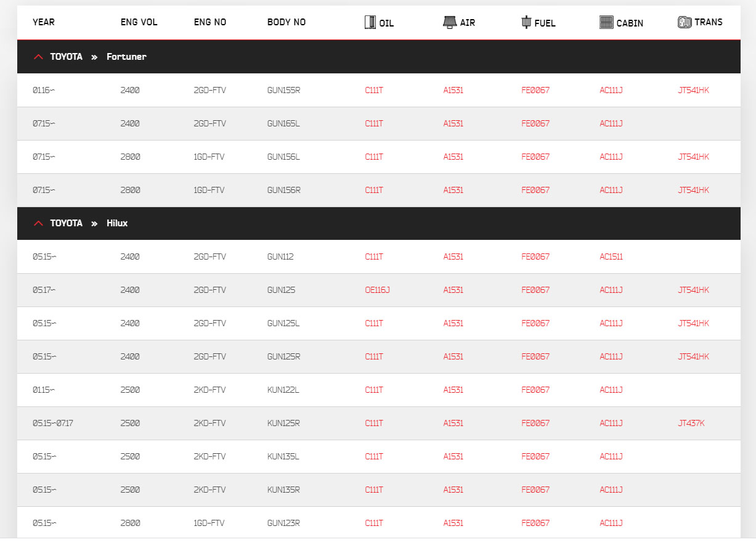Open oil filter C111T for GUN155R
The height and width of the screenshot is (542, 756).
(x=374, y=90)
